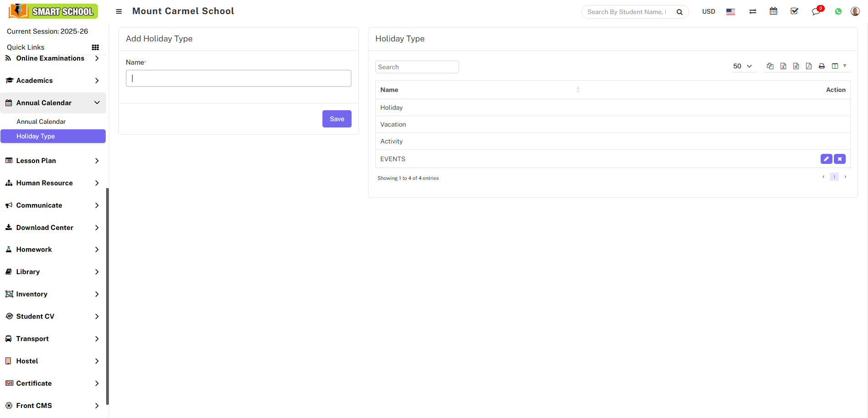Focus the holiday type table Search field
868x418 pixels.
[x=417, y=67]
